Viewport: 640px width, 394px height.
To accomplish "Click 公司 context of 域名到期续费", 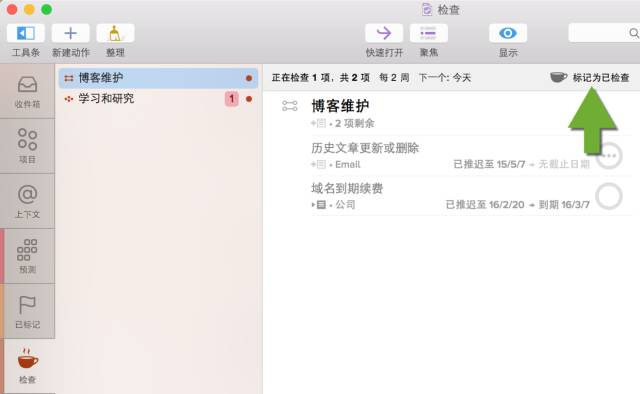I will pos(345,205).
